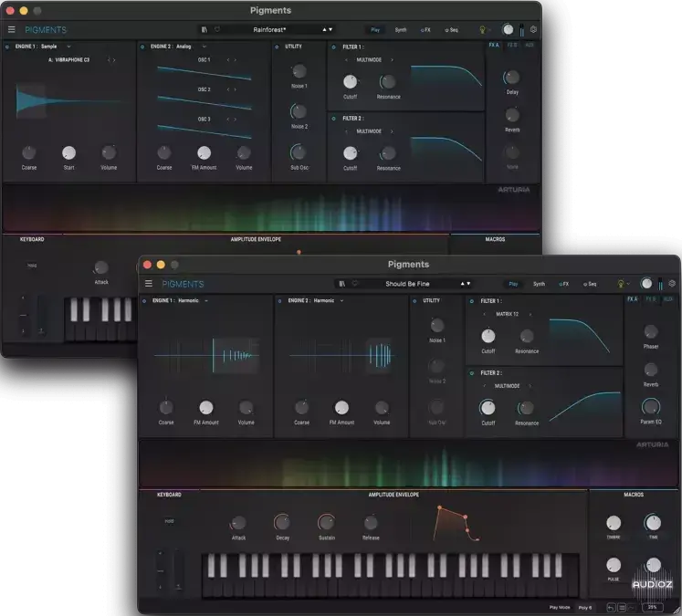Click the lightbulb tips icon in Rainforest window
682x616 pixels.
482,29
